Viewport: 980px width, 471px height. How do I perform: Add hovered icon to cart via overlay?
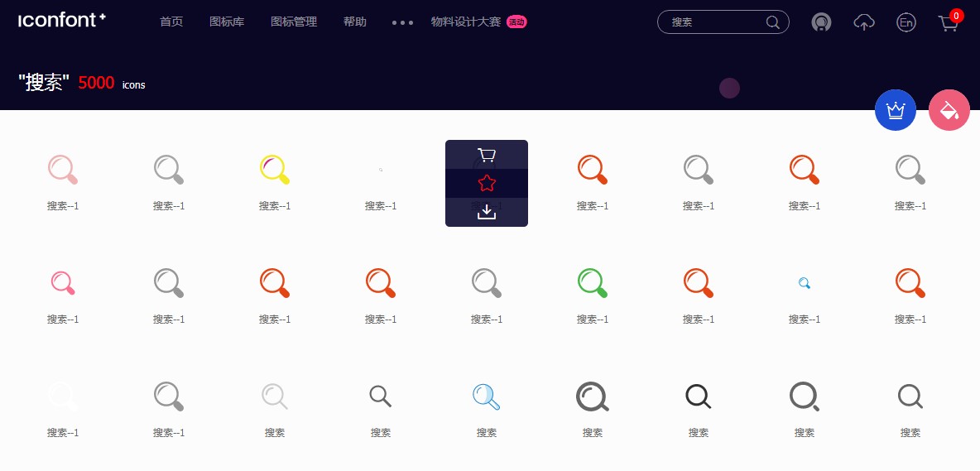(x=487, y=155)
